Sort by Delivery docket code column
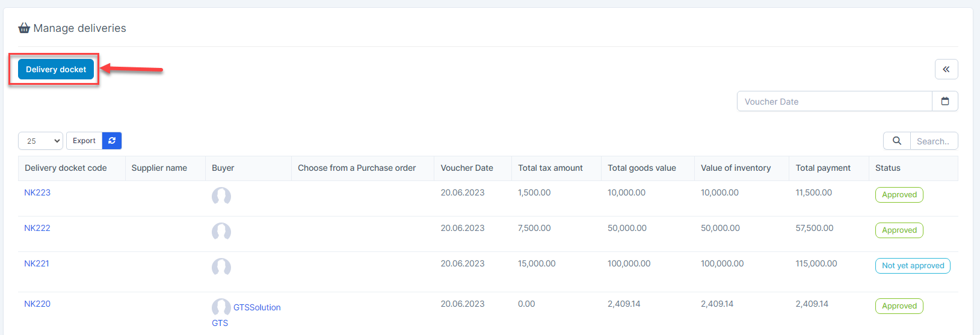The height and width of the screenshot is (335, 980). (66, 168)
